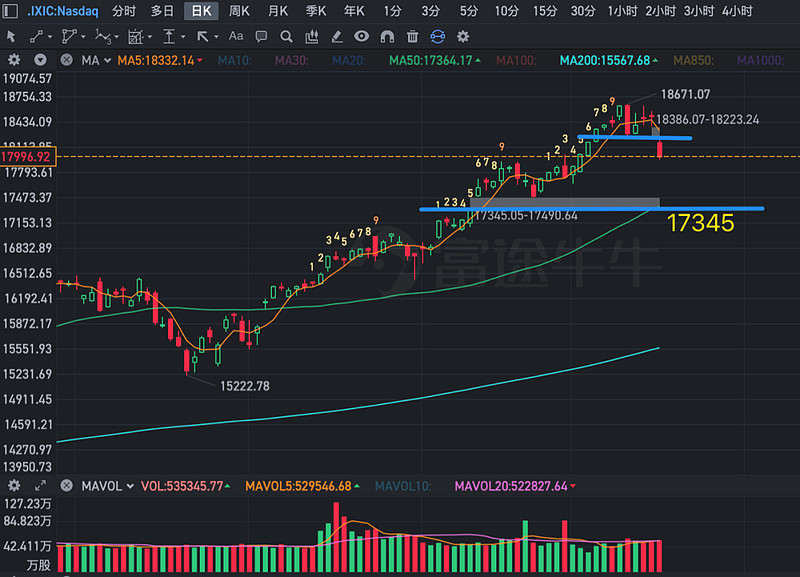Image resolution: width=800 pixels, height=577 pixels.
Task: Expand the polygon shape tool options arrow
Action: (83, 37)
